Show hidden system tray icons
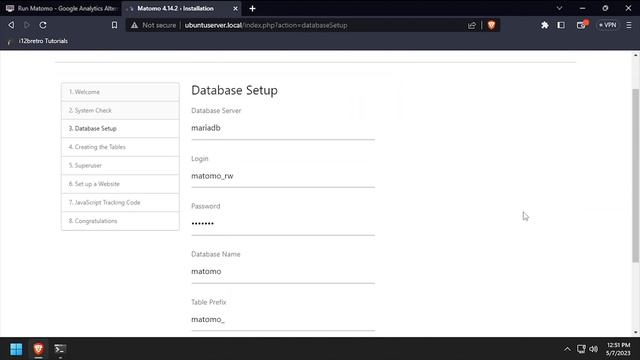 567,349
